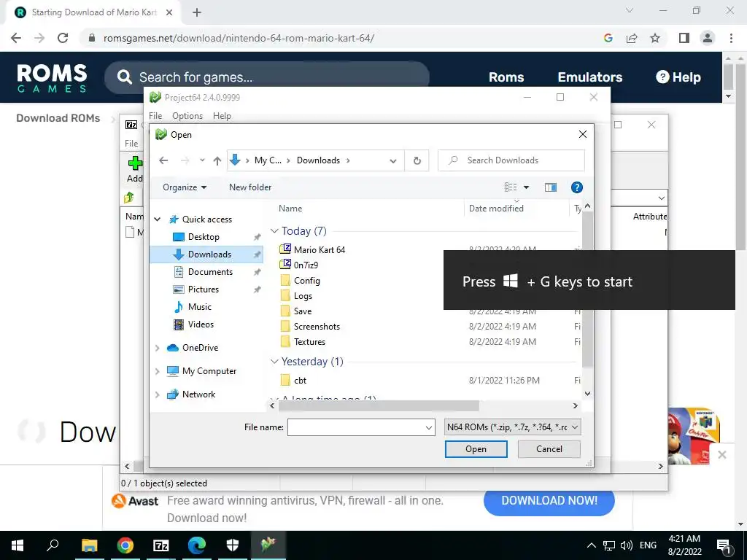747x560 pixels.
Task: Select Documents in Quick access
Action: pyautogui.click(x=210, y=272)
